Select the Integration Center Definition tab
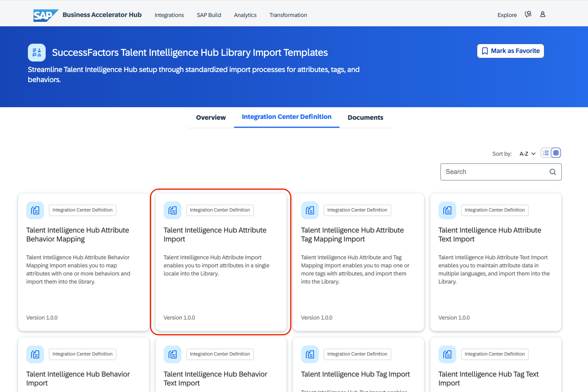 [x=287, y=117]
